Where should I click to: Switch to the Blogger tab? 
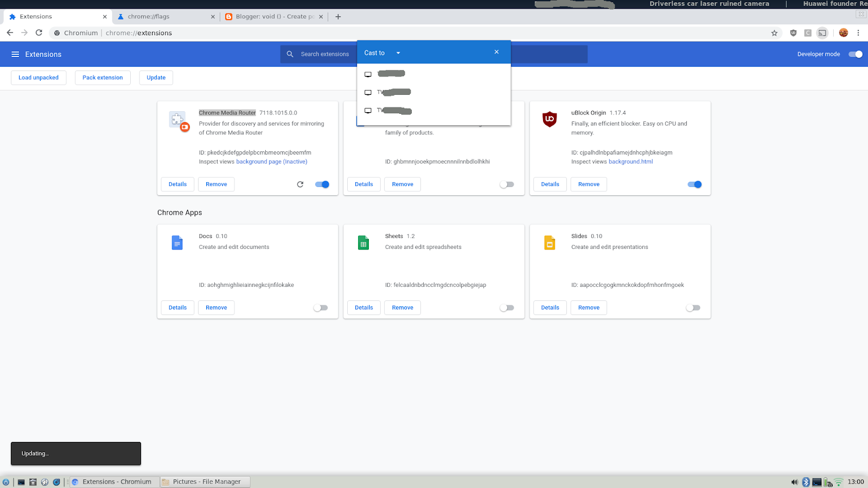274,17
